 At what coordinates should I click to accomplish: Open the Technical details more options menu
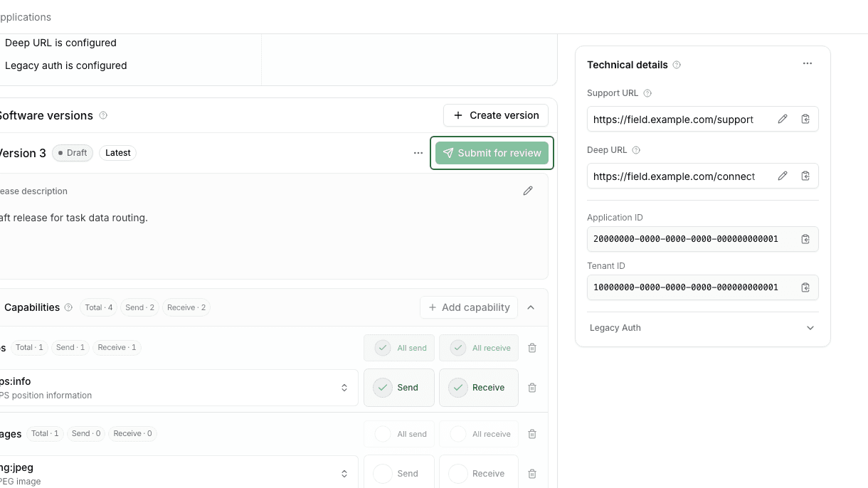[x=808, y=64]
